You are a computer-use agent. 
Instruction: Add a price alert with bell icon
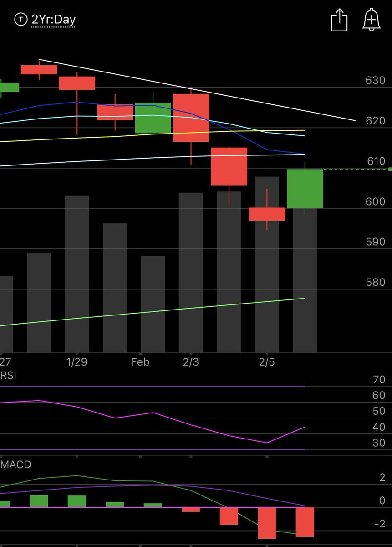tap(372, 21)
